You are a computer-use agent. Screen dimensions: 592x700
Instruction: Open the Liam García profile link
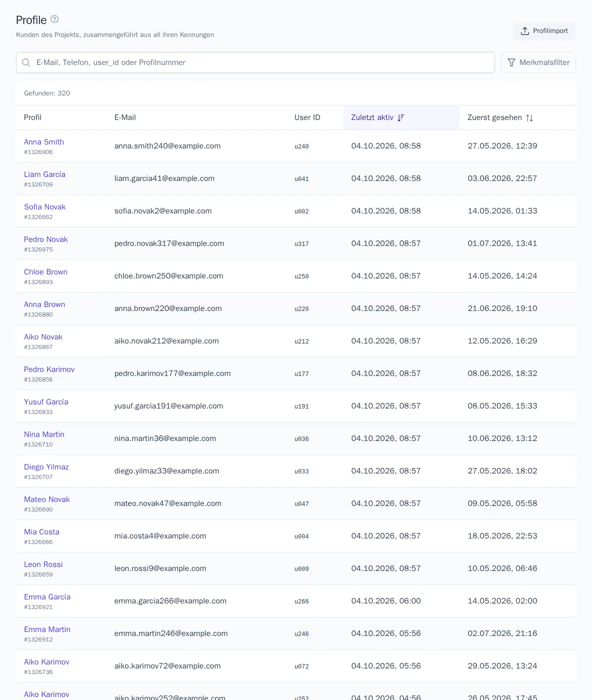point(44,174)
